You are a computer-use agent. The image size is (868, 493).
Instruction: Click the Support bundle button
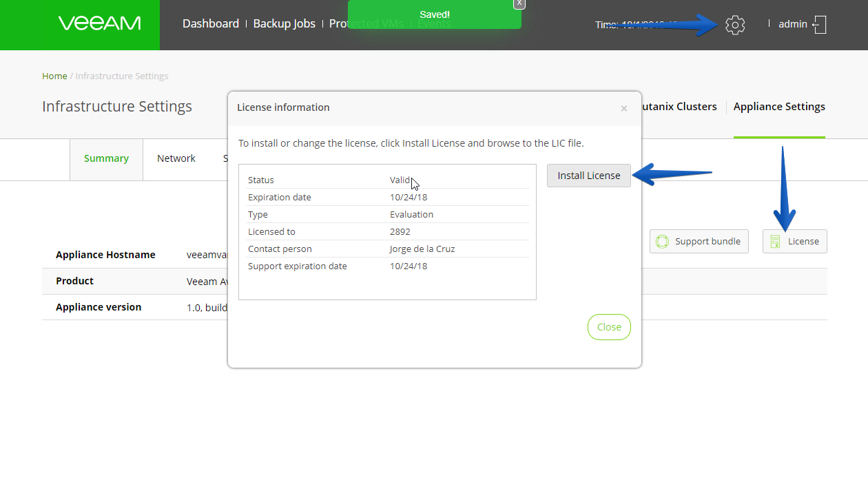tap(699, 241)
